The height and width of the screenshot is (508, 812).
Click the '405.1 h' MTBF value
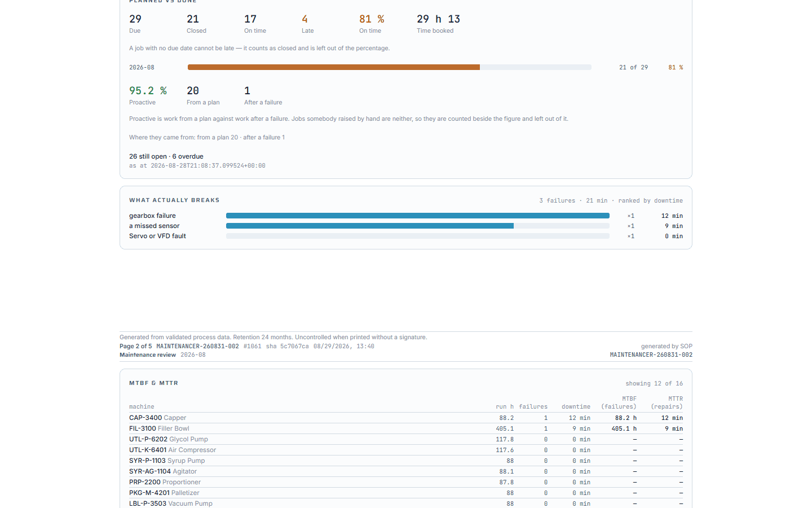[624, 428]
